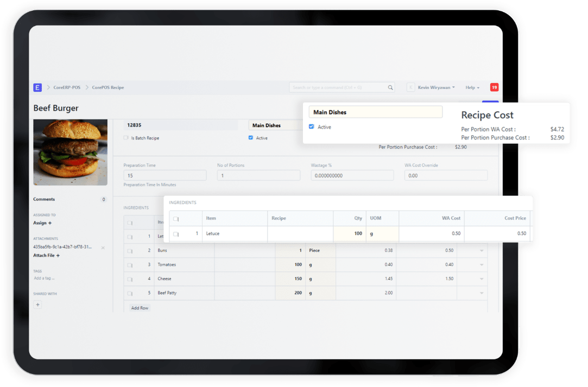Open the CorePOS Recipe breadcrumb
Viewport: 588px width, 387px height.
tap(108, 87)
